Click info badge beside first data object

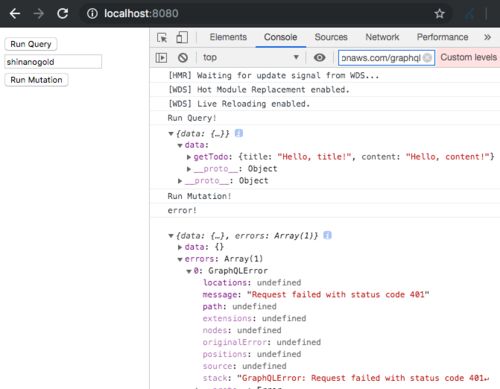pyautogui.click(x=239, y=133)
